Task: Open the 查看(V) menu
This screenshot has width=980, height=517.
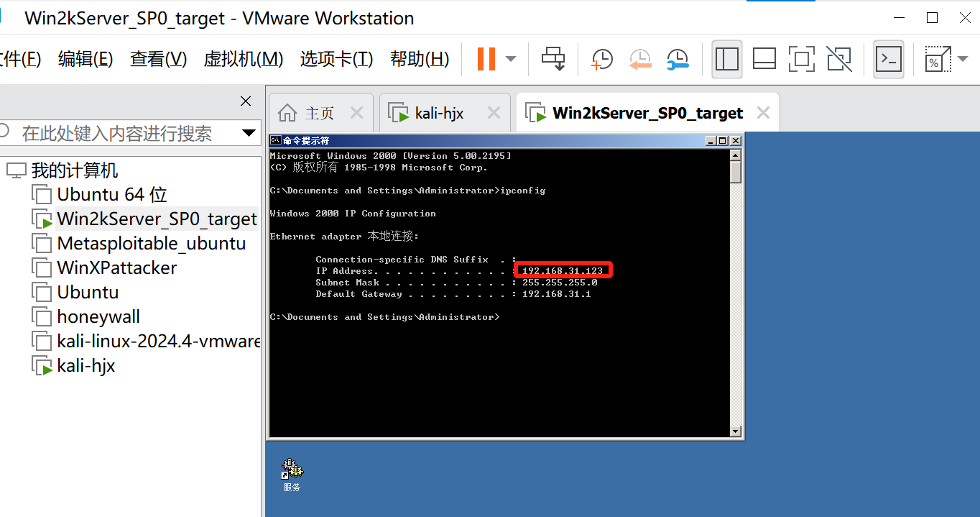Action: click(x=158, y=59)
